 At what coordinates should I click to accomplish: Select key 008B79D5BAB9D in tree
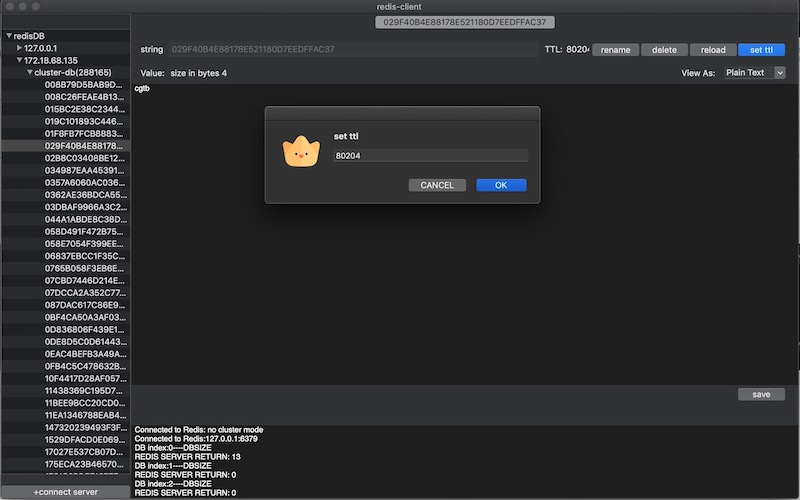(x=84, y=85)
